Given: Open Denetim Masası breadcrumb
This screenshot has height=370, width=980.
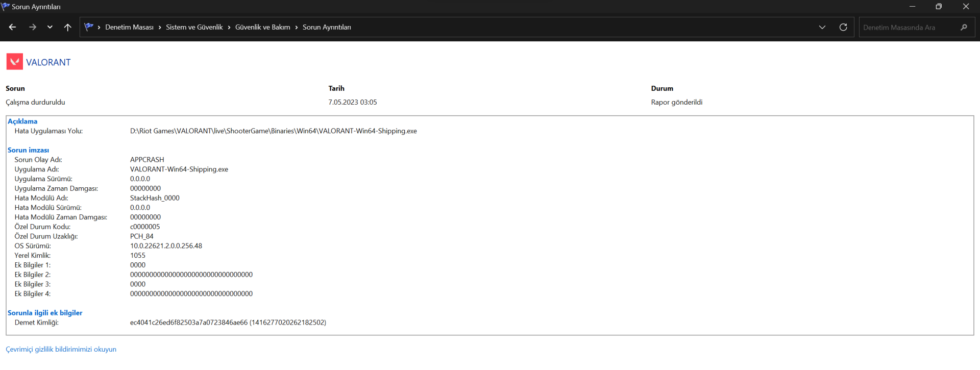Looking at the screenshot, I should point(129,27).
